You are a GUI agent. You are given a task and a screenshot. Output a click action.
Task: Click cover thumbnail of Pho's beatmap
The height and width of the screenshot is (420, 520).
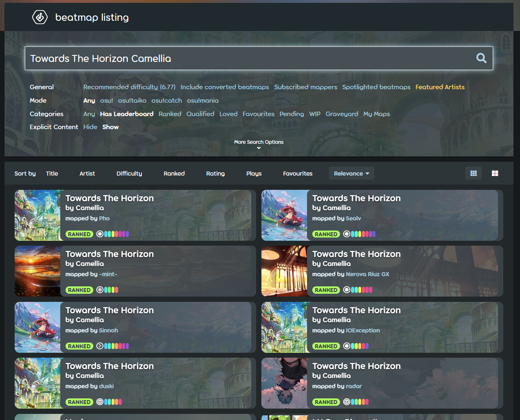(x=38, y=215)
